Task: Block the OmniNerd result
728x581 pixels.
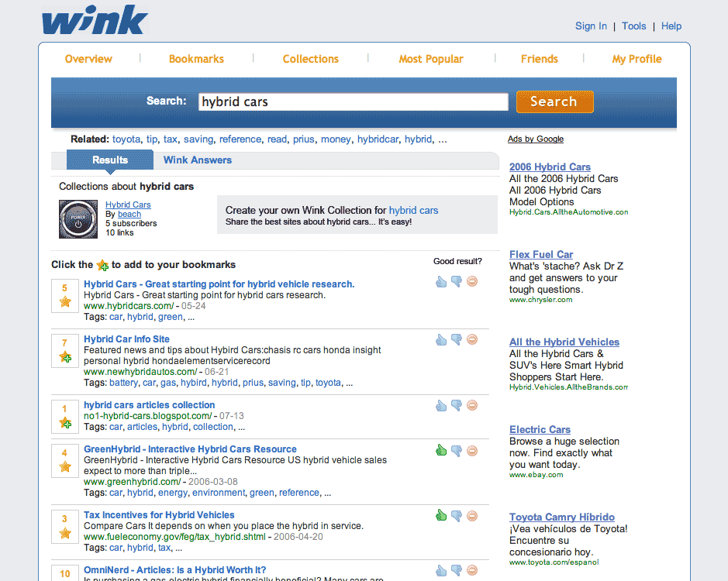Action: click(472, 570)
